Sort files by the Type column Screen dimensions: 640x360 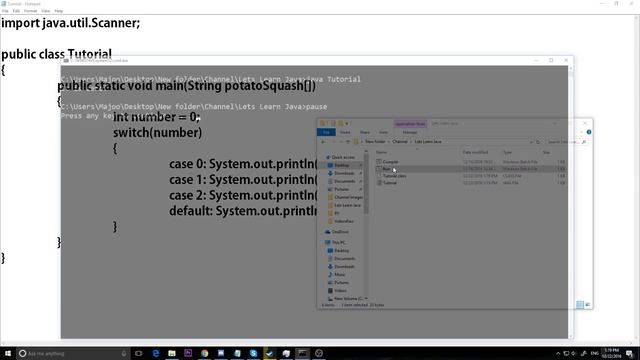click(507, 152)
